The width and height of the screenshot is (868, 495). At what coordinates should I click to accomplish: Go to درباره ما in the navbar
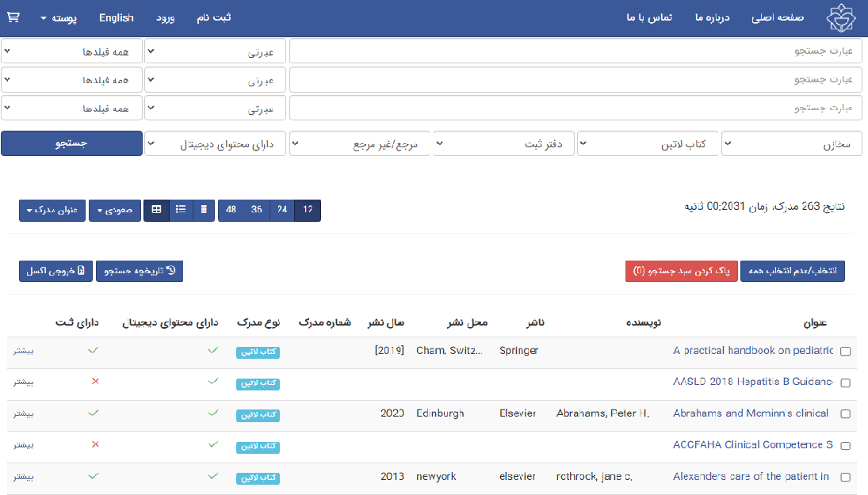(712, 17)
